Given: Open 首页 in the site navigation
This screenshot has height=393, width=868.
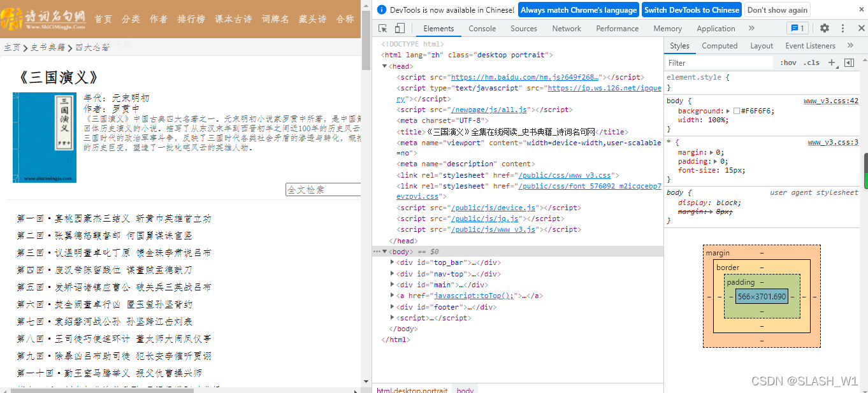Looking at the screenshot, I should [103, 19].
